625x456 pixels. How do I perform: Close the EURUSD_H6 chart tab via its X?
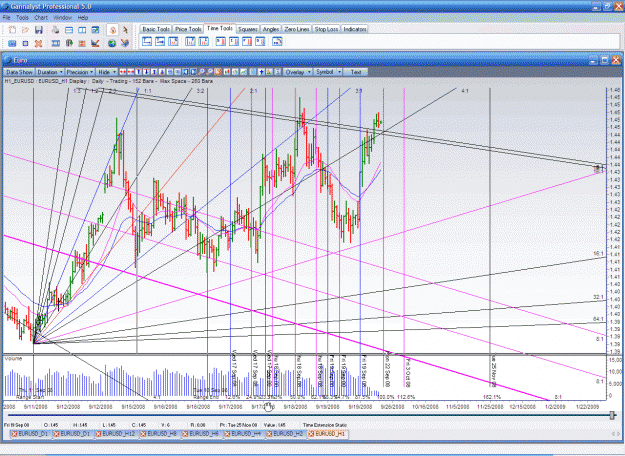[185, 434]
